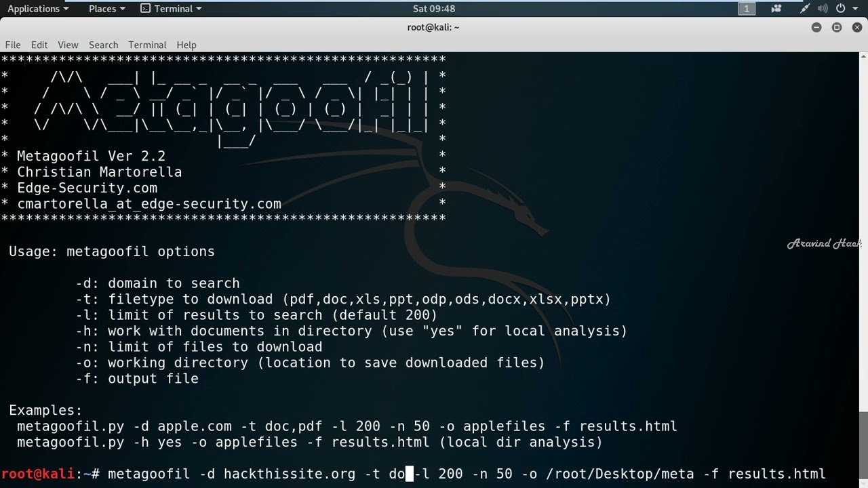Click the 'Christian Martorella' line

coord(99,172)
